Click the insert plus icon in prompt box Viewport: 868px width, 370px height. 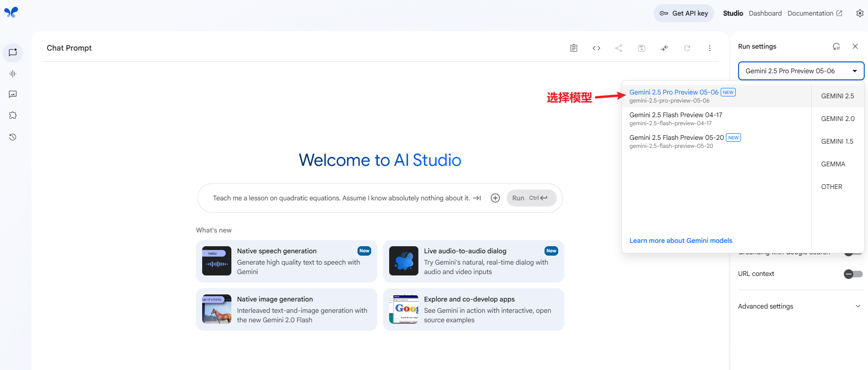[495, 198]
